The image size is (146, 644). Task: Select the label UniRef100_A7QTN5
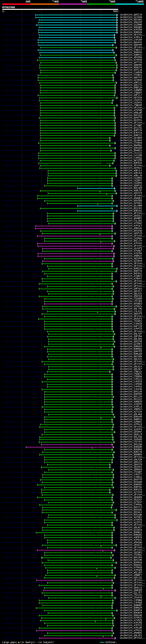(131, 110)
